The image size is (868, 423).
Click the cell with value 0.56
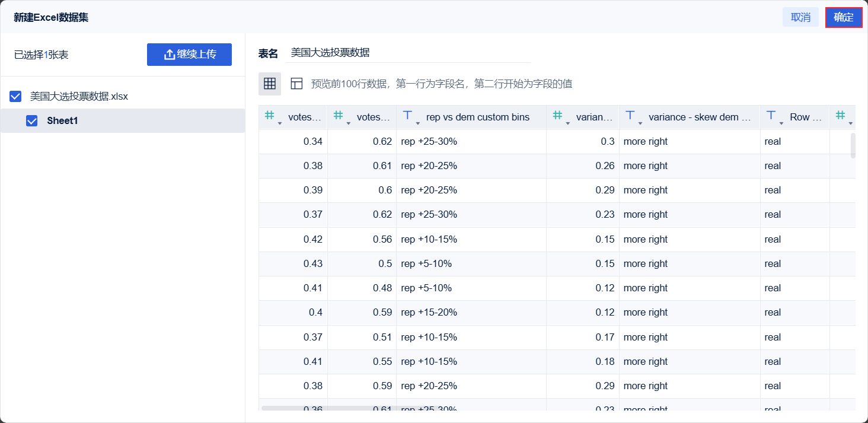(362, 240)
